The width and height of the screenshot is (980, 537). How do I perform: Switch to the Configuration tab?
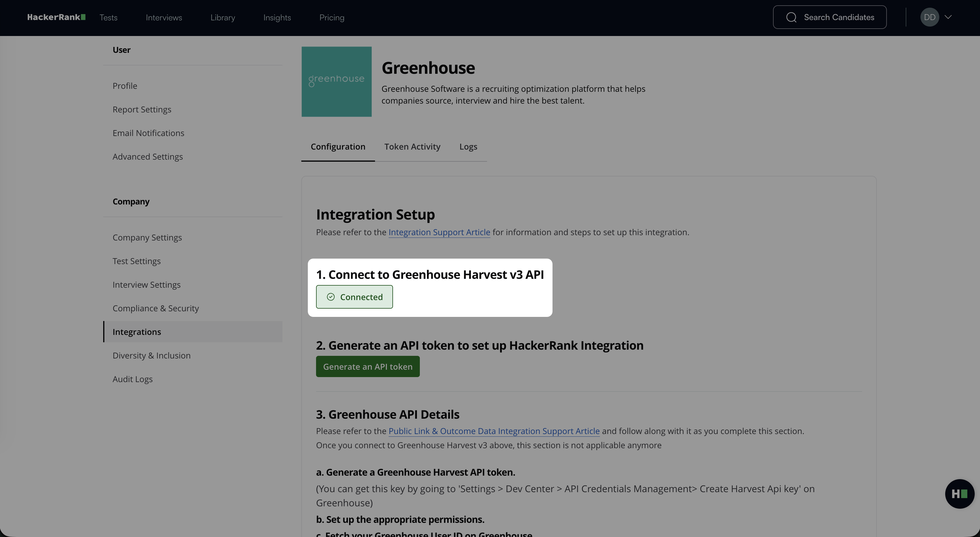338,147
